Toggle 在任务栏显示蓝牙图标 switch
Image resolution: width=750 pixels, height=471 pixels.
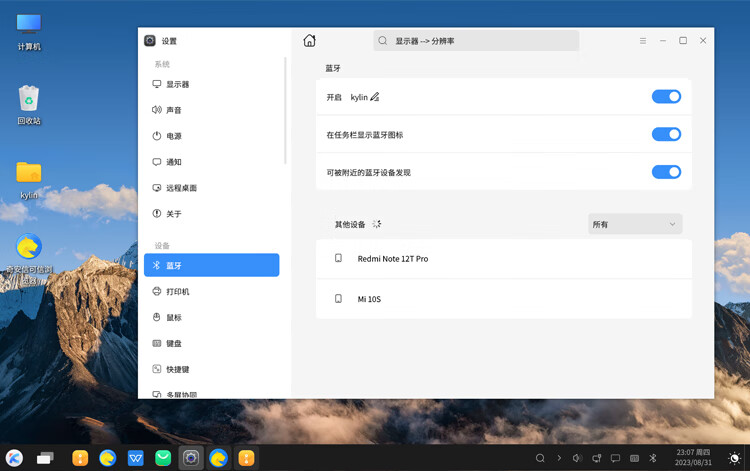(x=666, y=134)
